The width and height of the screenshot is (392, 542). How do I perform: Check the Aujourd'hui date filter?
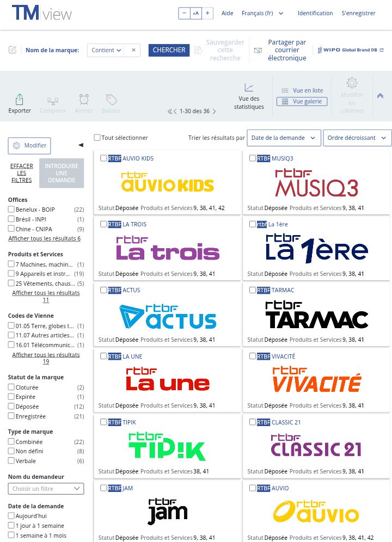click(x=11, y=515)
